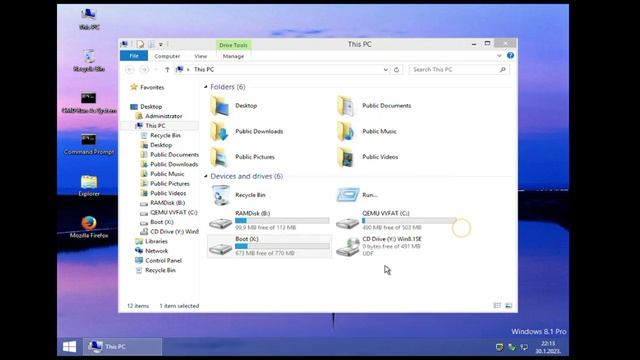Image resolution: width=640 pixels, height=360 pixels.
Task: Open the recent locations dropdown arrow
Action: click(156, 70)
